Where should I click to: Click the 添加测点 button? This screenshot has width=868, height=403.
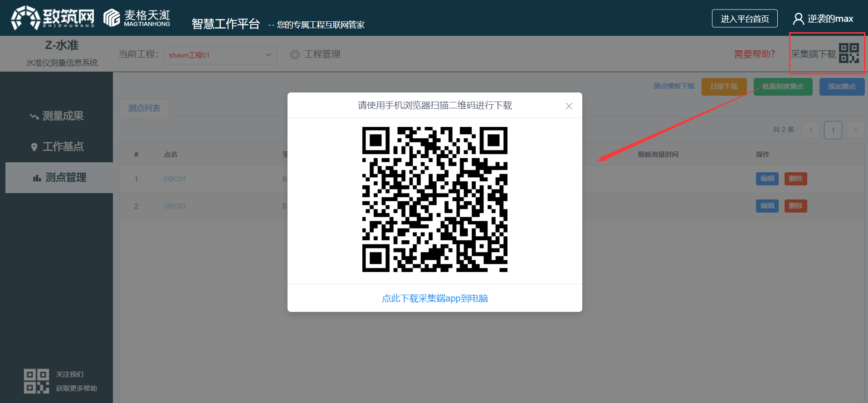(842, 87)
